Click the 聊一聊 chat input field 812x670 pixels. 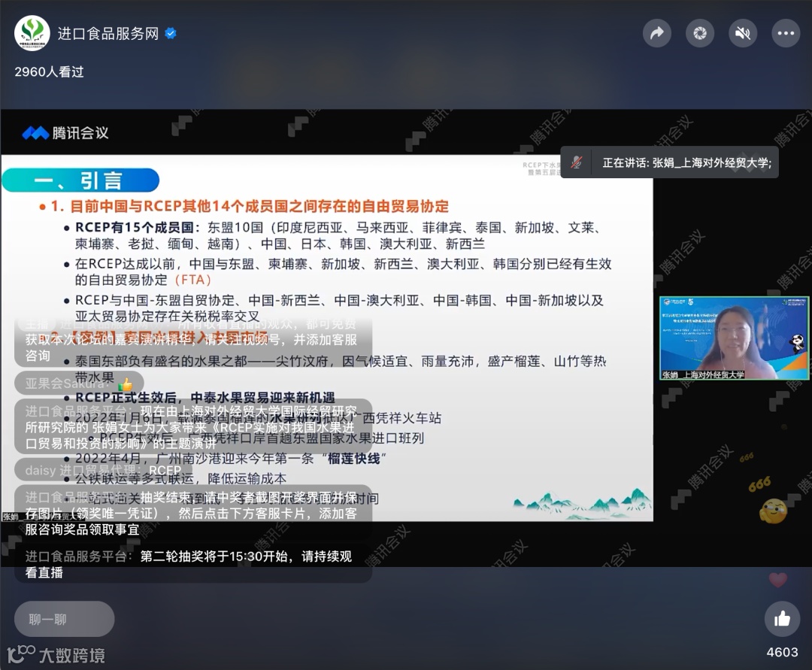pos(64,619)
